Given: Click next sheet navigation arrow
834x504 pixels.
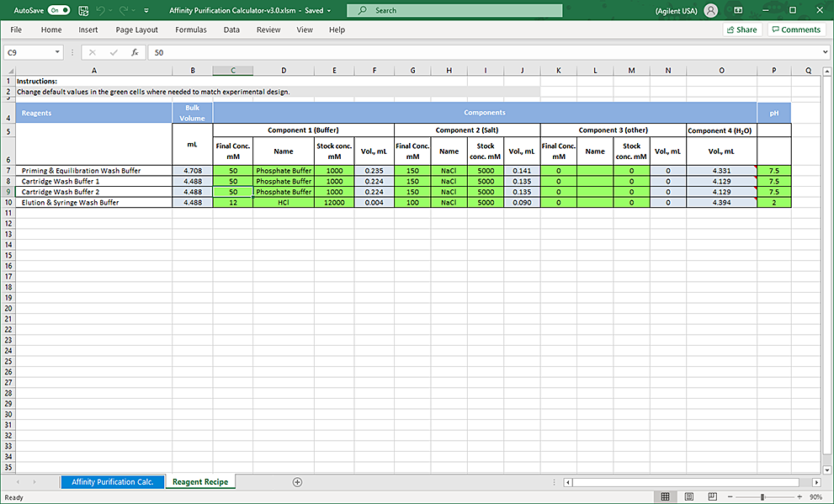Looking at the screenshot, I should coord(35,481).
